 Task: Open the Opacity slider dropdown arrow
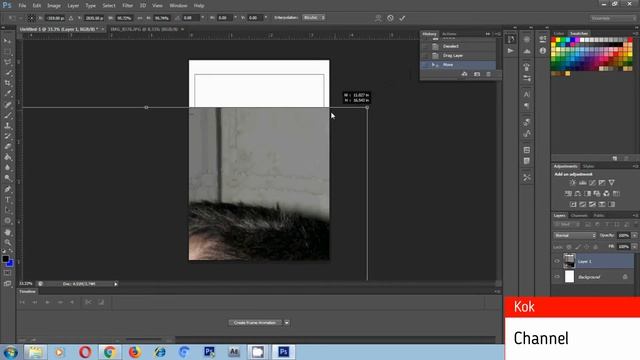pos(634,236)
